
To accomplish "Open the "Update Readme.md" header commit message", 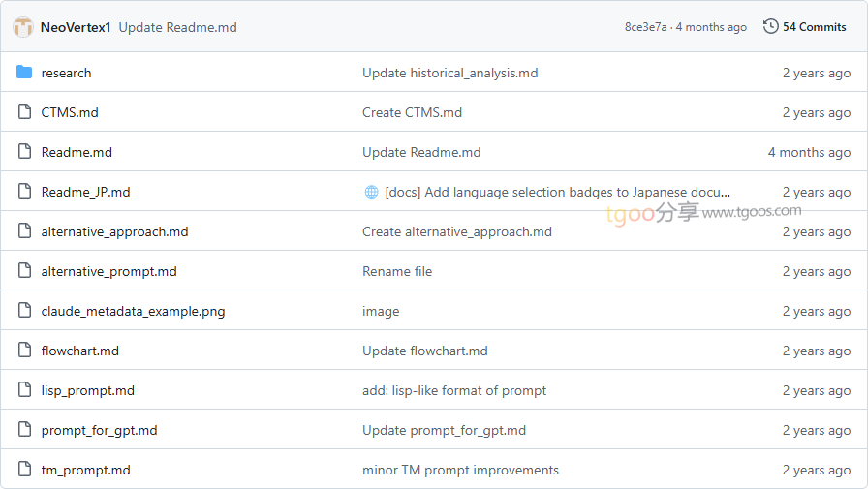I will 177,27.
